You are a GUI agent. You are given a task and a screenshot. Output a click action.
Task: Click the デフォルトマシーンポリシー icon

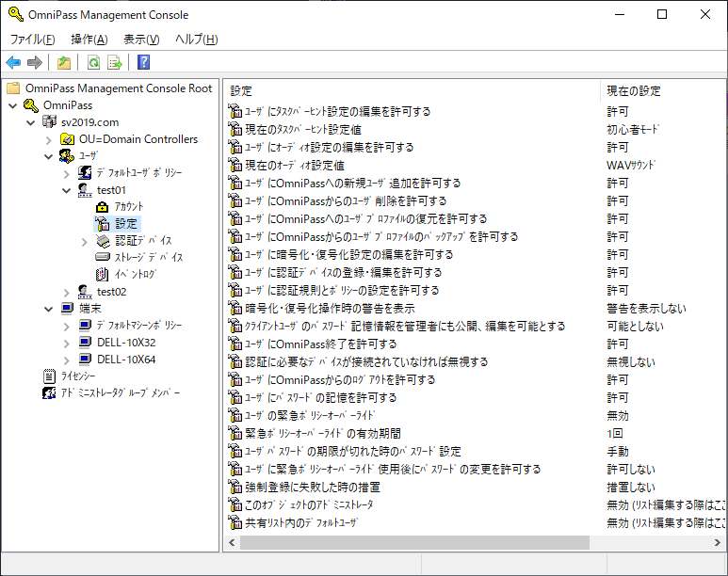(85, 326)
